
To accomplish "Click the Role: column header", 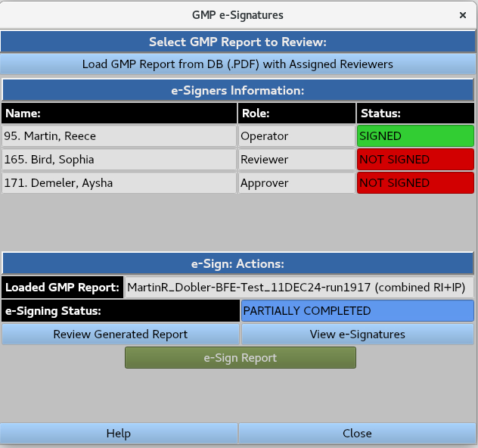I will (296, 114).
